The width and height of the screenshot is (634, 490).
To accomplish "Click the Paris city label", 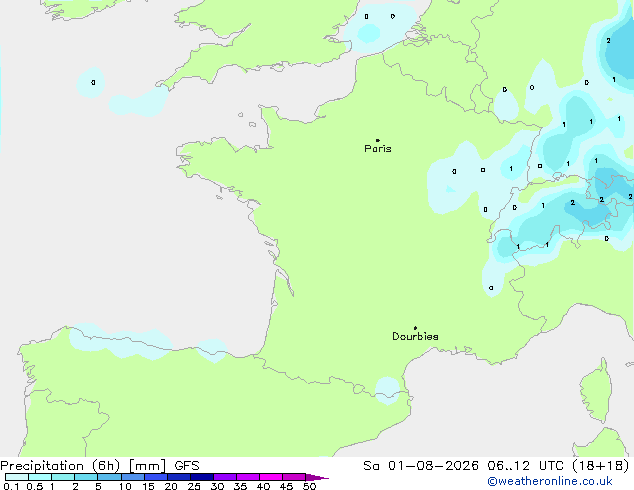I will point(378,149).
